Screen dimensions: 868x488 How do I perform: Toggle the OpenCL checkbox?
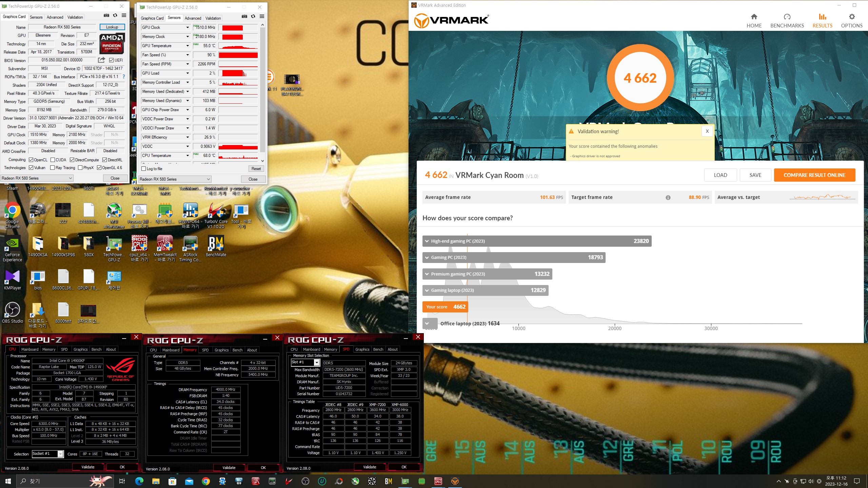[x=31, y=160]
